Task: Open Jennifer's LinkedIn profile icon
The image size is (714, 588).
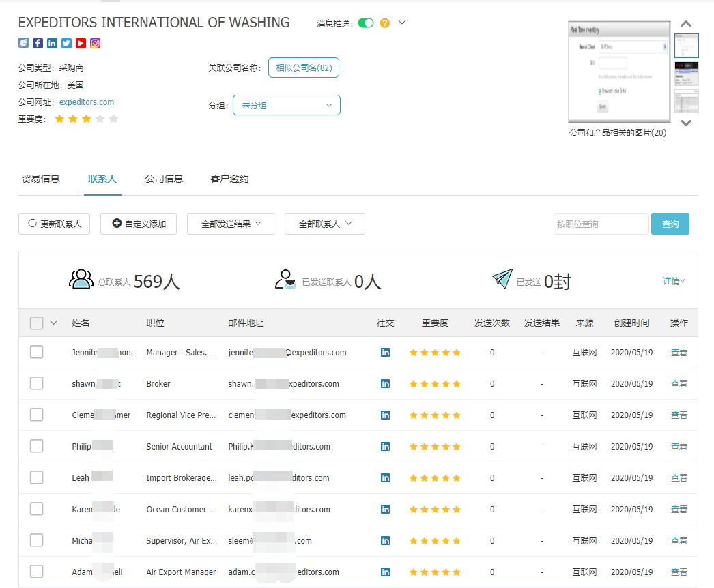Action: pos(386,352)
